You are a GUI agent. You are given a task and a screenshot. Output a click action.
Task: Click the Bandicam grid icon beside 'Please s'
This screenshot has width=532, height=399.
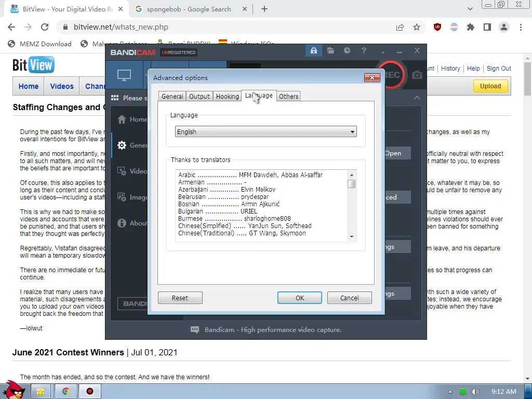115,98
